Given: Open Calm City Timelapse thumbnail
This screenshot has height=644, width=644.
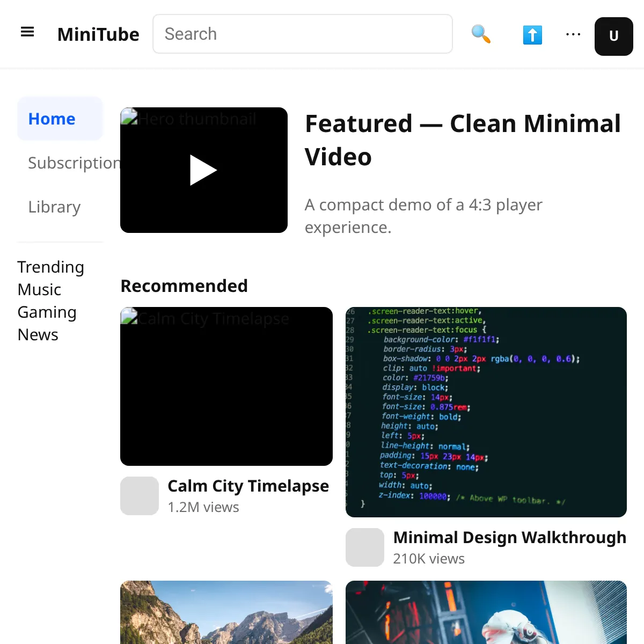Looking at the screenshot, I should coord(226,386).
